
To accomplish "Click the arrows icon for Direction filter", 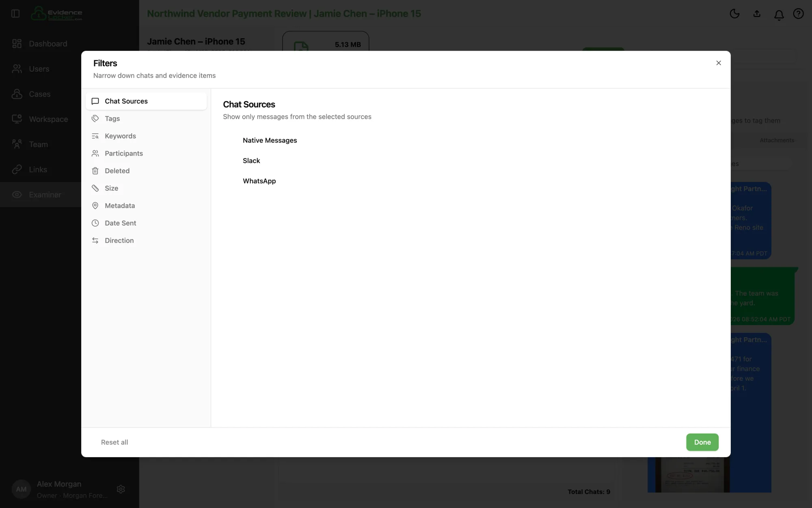I will pos(95,241).
